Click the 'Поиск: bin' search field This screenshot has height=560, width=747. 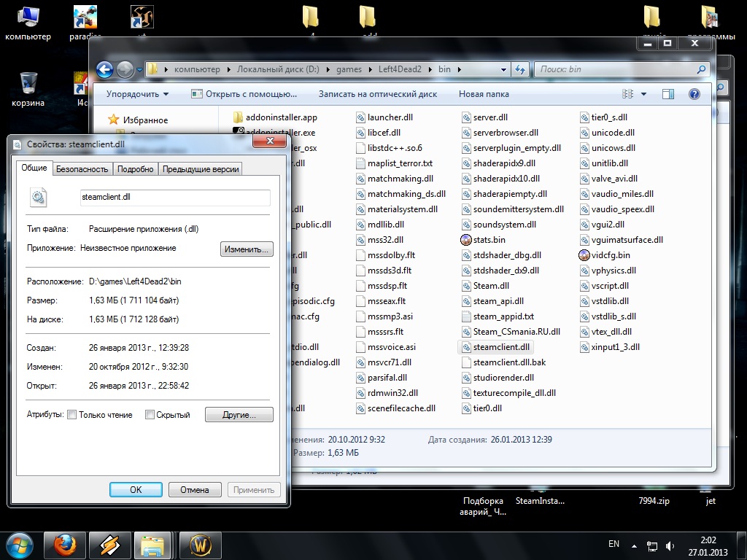tap(616, 70)
